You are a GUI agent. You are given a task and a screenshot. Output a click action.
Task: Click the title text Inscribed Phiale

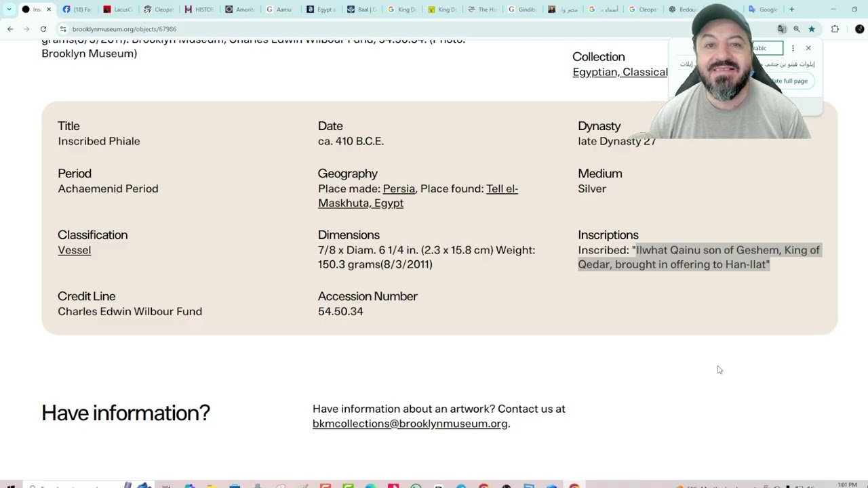pos(99,141)
